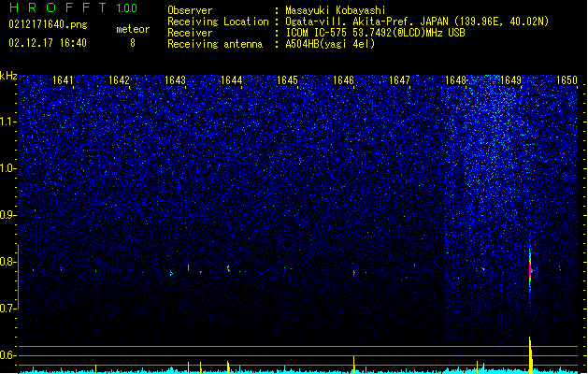Screen dimensions: 588x374
Task: Click the 1.0 kHz frequency tick label
Action: tap(7, 168)
